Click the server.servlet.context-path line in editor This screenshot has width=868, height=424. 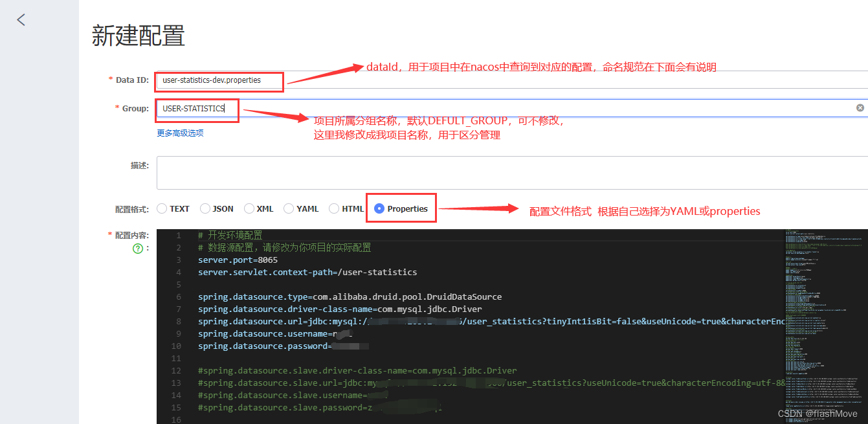point(307,272)
